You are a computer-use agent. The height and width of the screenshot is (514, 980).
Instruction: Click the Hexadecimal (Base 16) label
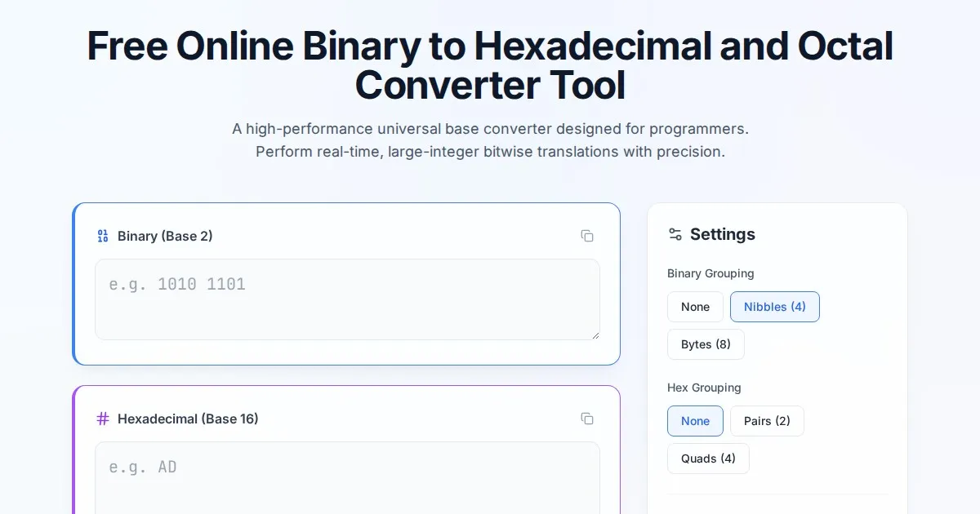click(x=188, y=419)
